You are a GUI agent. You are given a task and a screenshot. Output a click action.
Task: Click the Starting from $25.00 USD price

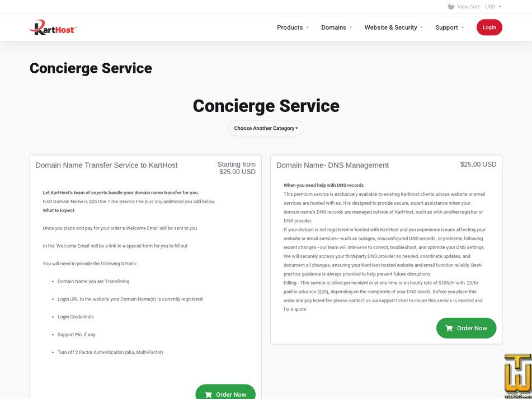coord(237,168)
